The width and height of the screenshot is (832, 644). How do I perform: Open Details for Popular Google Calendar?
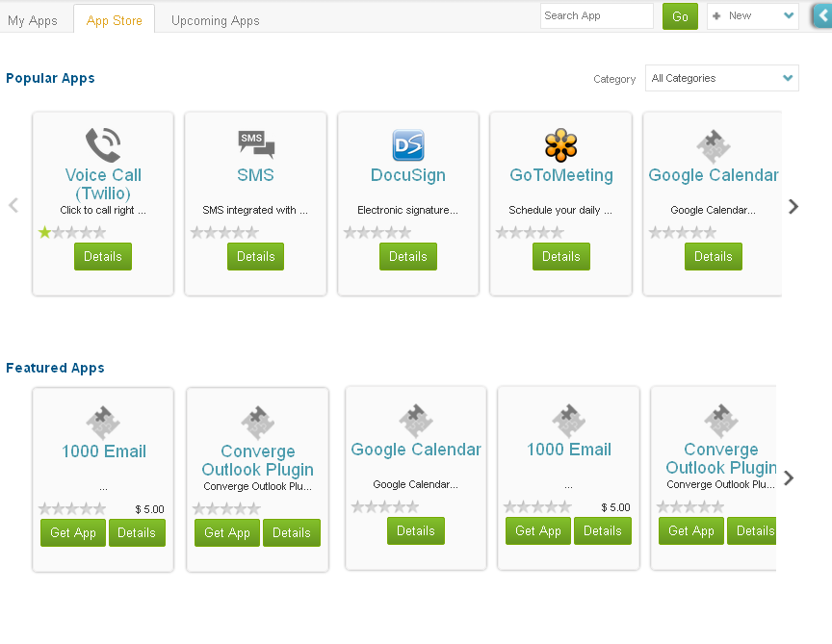pyautogui.click(x=714, y=257)
